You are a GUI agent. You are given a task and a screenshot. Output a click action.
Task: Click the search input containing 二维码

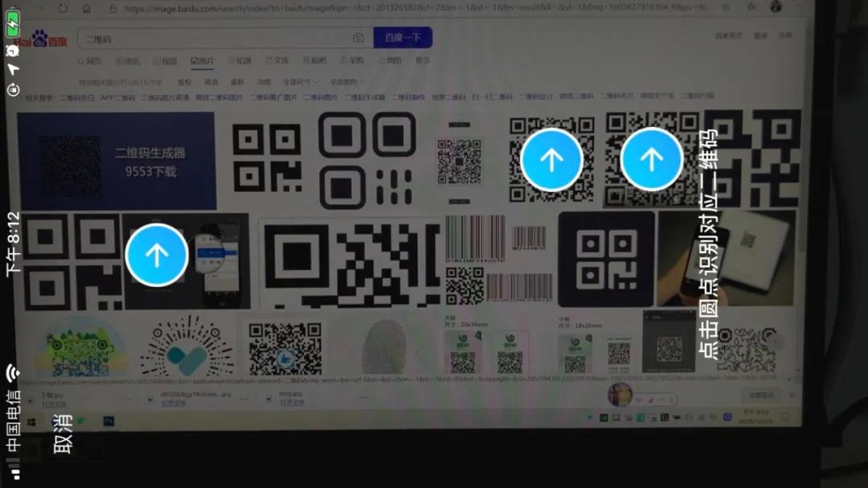[x=201, y=37]
